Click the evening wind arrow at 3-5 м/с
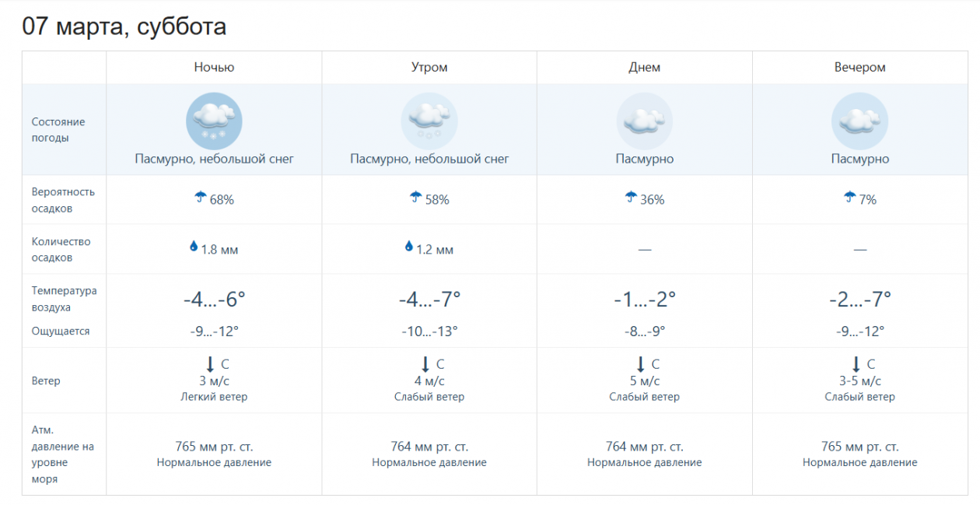The width and height of the screenshot is (980, 505). coord(856,363)
